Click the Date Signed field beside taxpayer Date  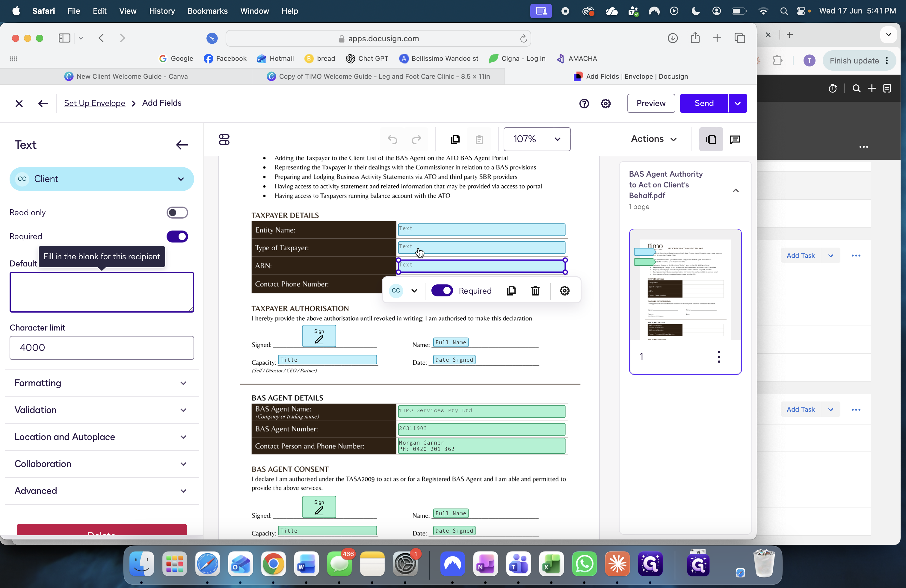(454, 360)
